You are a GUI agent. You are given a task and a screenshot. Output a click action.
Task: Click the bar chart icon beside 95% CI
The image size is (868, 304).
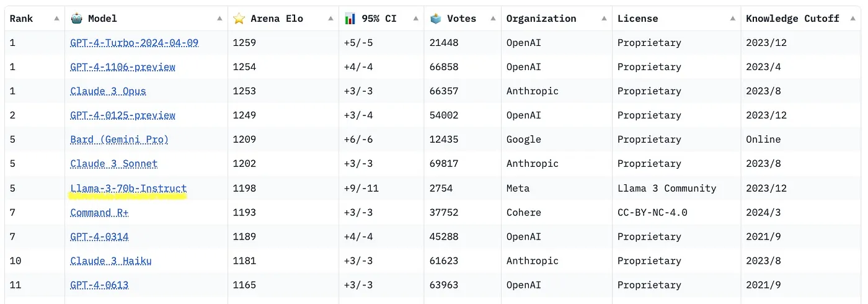click(x=350, y=19)
